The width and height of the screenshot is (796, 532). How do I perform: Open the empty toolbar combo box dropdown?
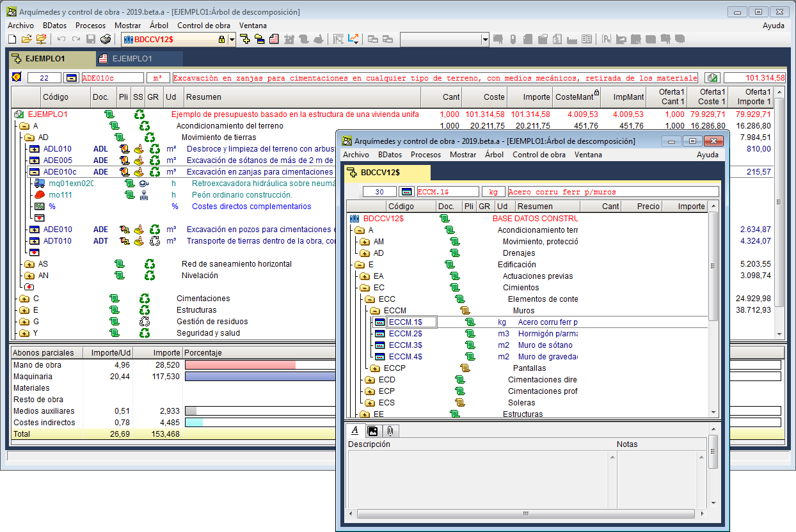[x=486, y=40]
